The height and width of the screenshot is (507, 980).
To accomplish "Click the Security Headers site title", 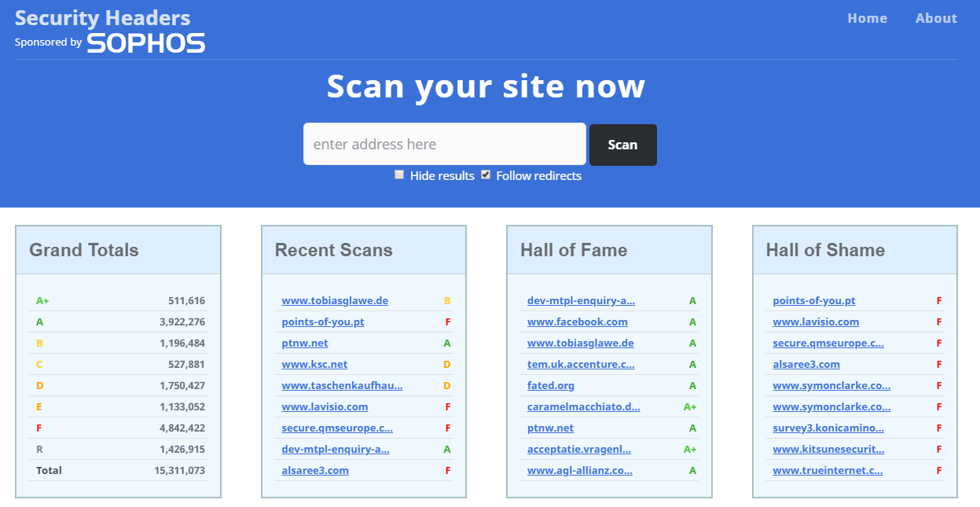I will (x=102, y=17).
